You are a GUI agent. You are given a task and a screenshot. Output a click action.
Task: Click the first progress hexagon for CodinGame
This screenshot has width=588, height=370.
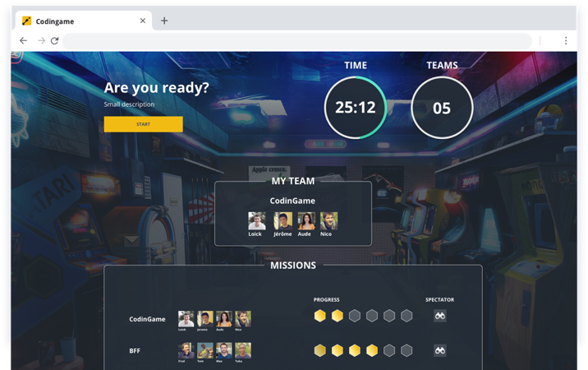coord(319,316)
